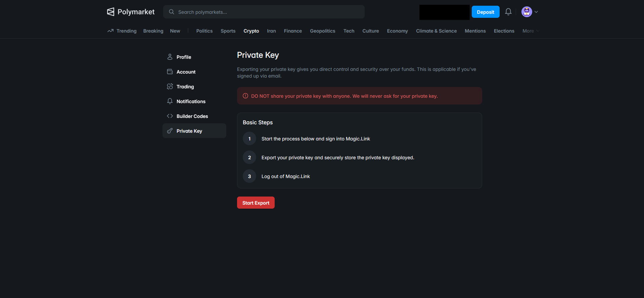Switch to the Crypto tab
This screenshot has height=298, width=644.
[x=251, y=31]
